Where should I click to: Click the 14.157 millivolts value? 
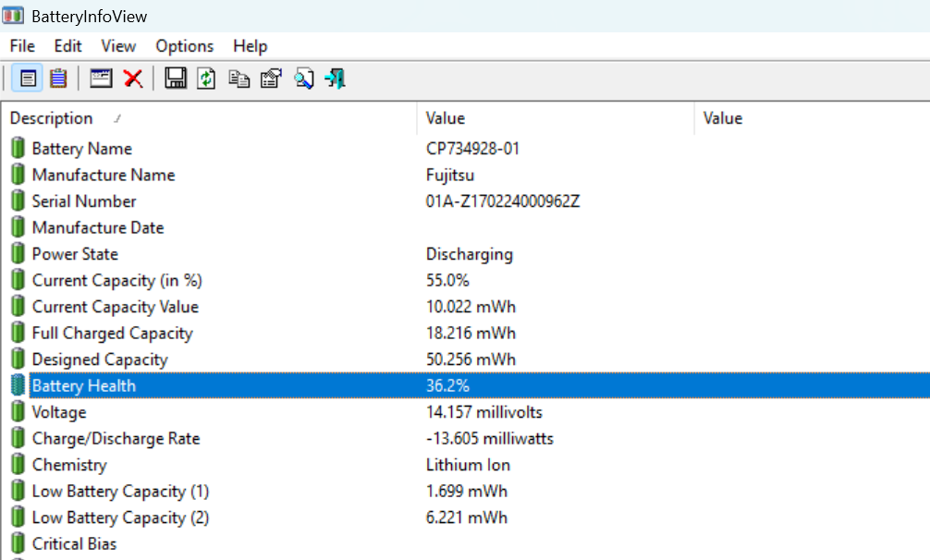[x=484, y=412]
